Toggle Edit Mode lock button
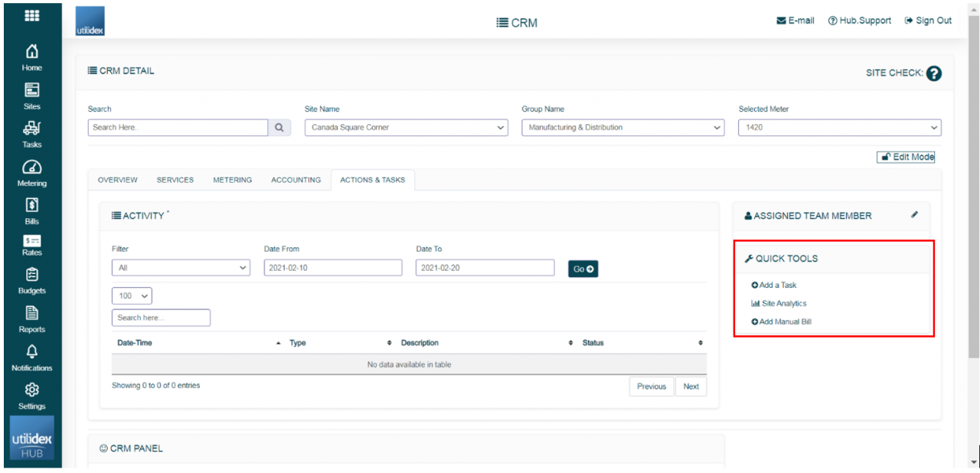 click(906, 157)
